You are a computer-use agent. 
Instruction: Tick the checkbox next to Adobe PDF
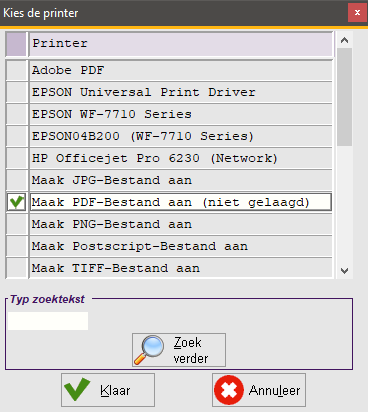tap(17, 70)
